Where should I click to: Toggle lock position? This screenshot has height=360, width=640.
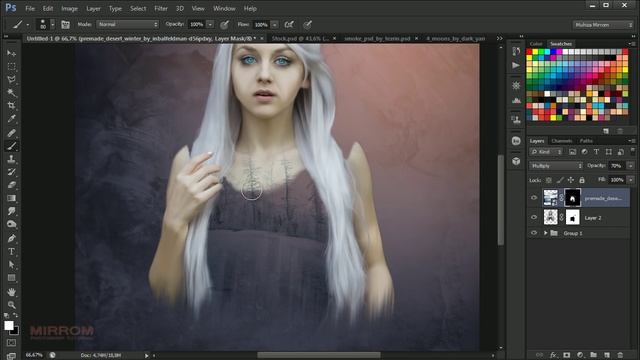click(571, 180)
